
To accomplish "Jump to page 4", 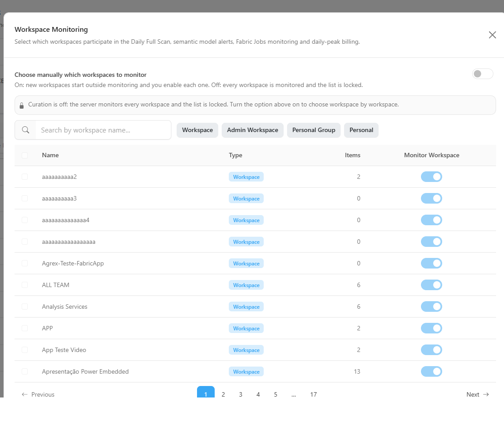I will [x=258, y=394].
